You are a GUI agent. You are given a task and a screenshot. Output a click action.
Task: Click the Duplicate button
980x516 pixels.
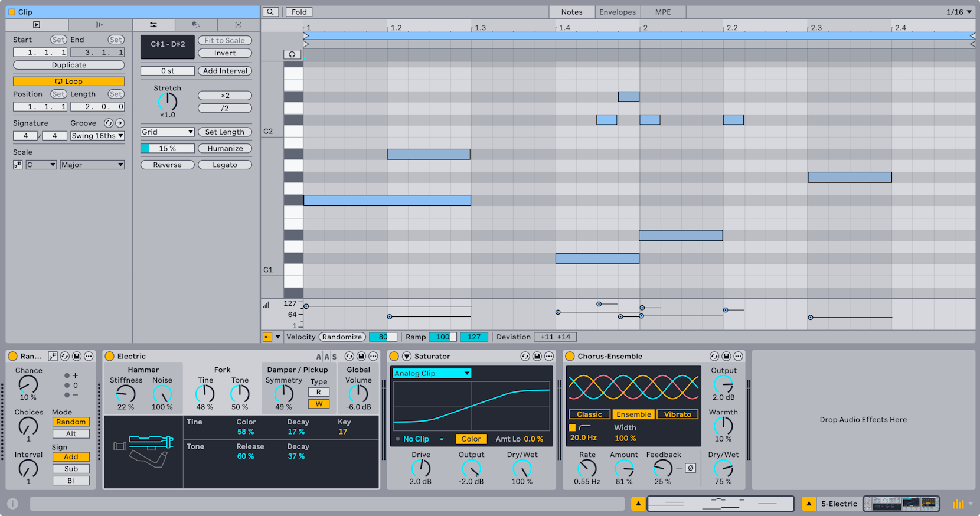tap(69, 65)
